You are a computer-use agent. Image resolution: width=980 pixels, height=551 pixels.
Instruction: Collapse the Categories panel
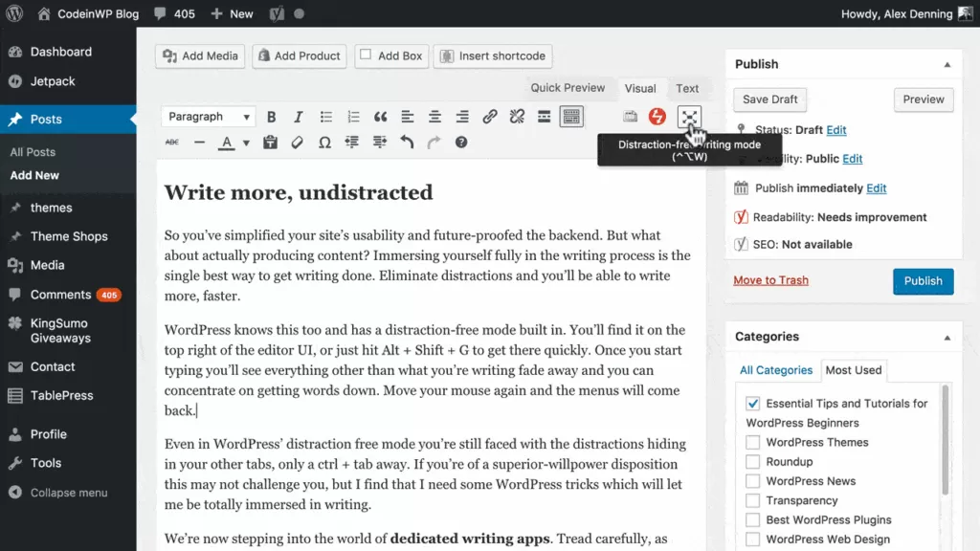click(947, 337)
